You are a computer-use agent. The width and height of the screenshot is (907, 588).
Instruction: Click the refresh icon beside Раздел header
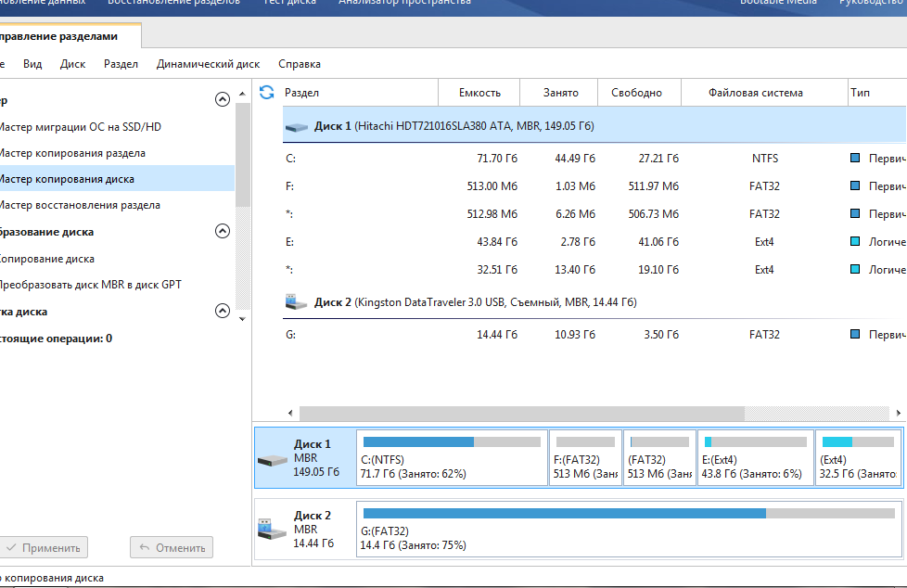[267, 92]
